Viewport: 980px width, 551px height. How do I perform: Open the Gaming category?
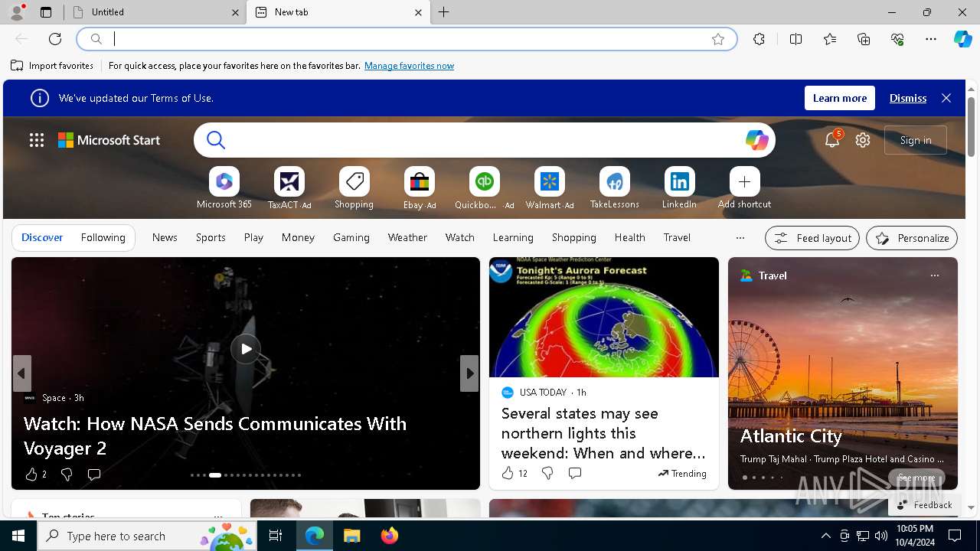pos(351,238)
